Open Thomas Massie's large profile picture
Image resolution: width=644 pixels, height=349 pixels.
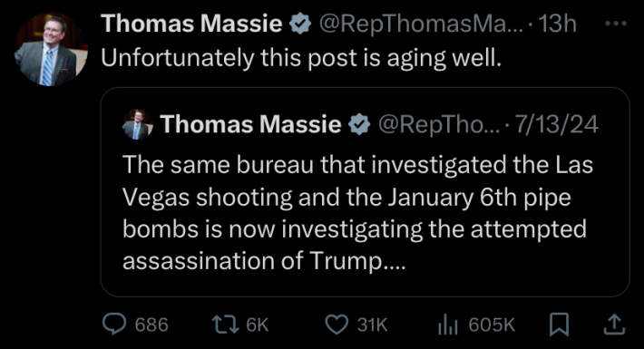pos(51,49)
